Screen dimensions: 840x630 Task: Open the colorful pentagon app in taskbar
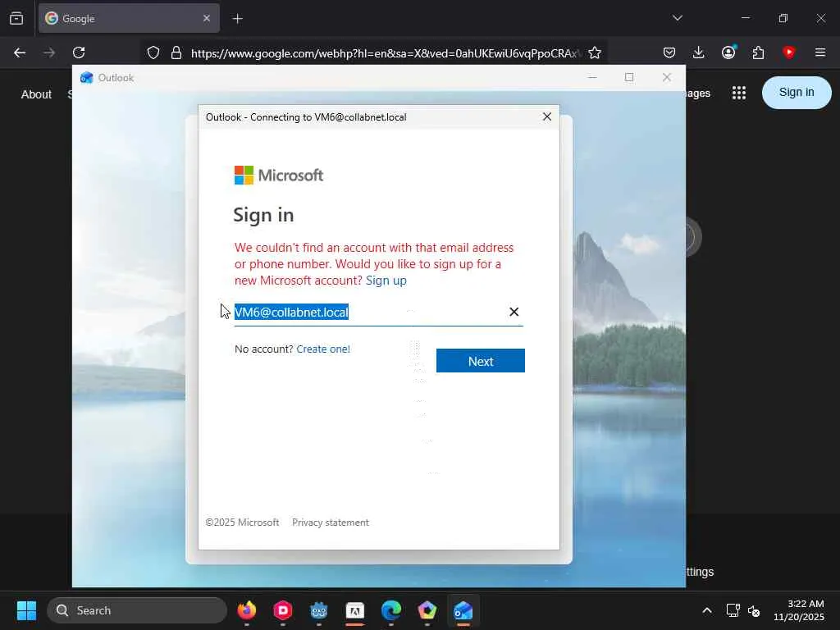[x=427, y=610]
